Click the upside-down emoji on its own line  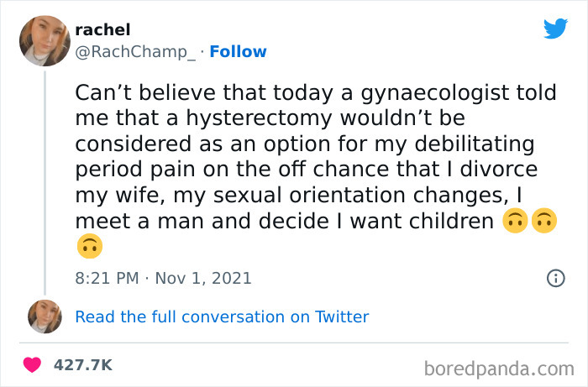pos(88,246)
